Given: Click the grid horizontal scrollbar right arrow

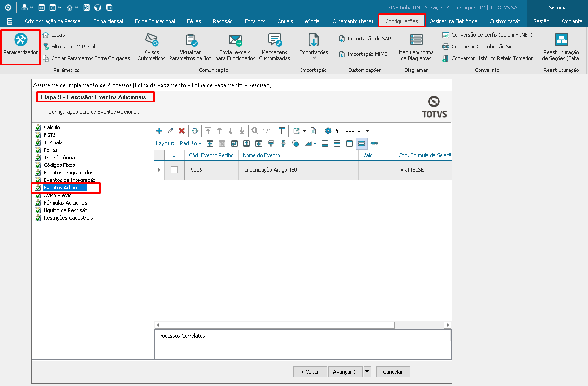Looking at the screenshot, I should point(448,325).
